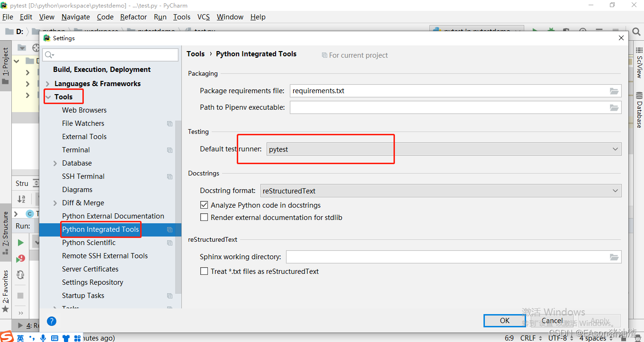Enable Treat *.txt files as reStructuredText
The height and width of the screenshot is (342, 644).
click(204, 272)
